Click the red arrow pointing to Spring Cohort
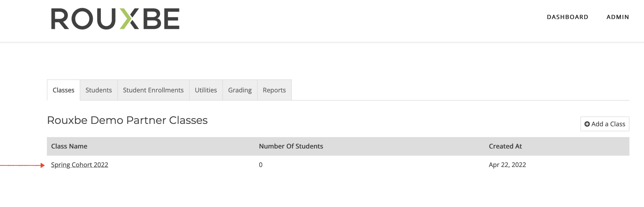This screenshot has height=207, width=644. coord(22,165)
